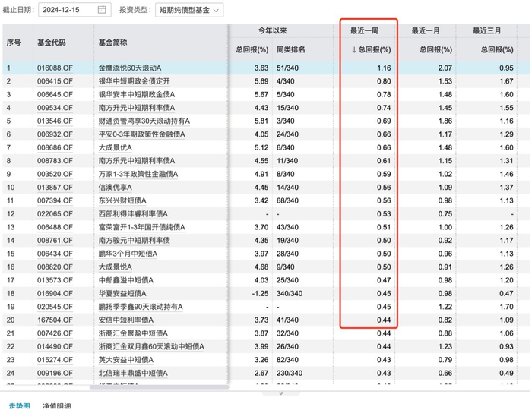Open fund code 006415.OF
This screenshot has width=532, height=410.
55,81
